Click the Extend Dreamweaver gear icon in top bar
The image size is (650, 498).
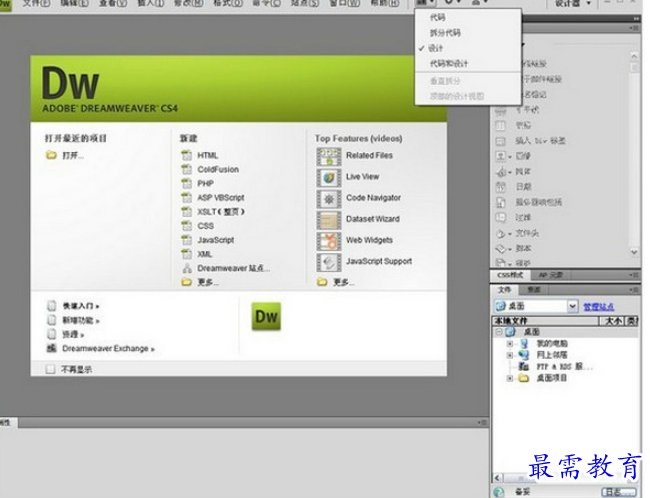click(x=449, y=3)
